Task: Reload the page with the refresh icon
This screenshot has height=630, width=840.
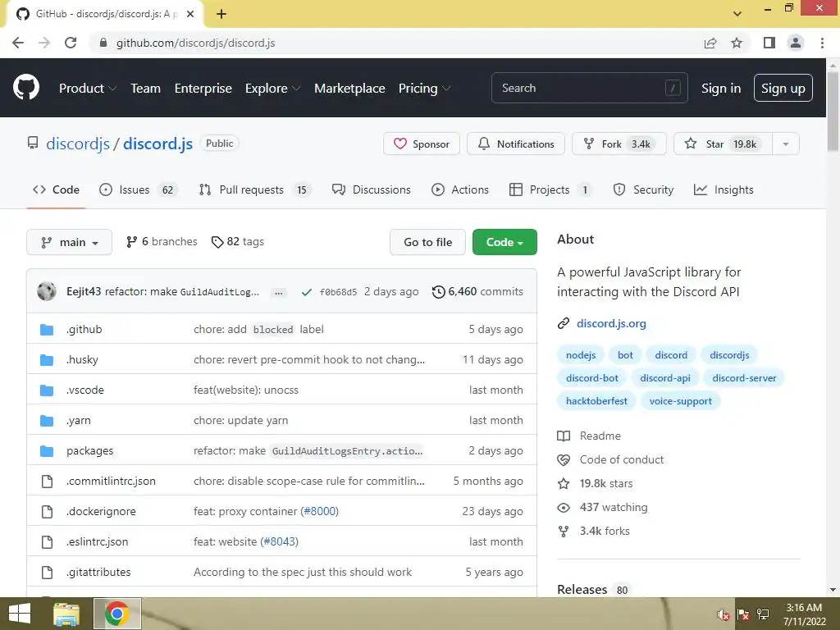Action: click(x=71, y=43)
